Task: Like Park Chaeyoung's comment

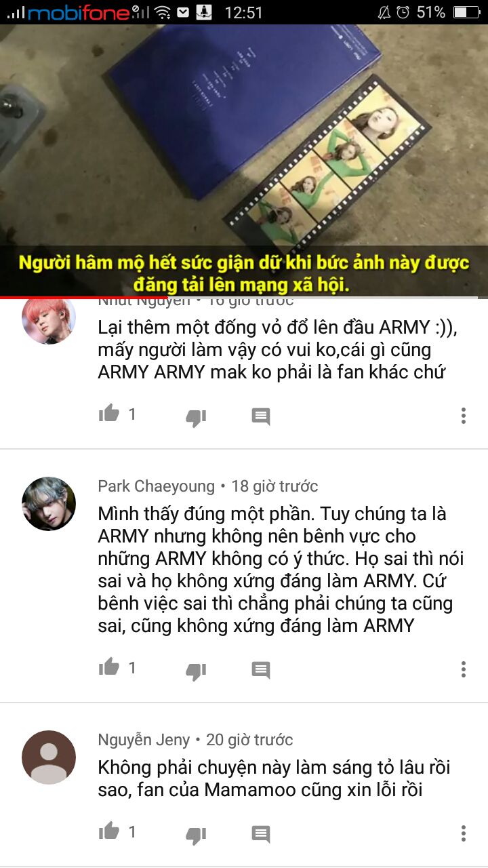Action: pyautogui.click(x=108, y=667)
